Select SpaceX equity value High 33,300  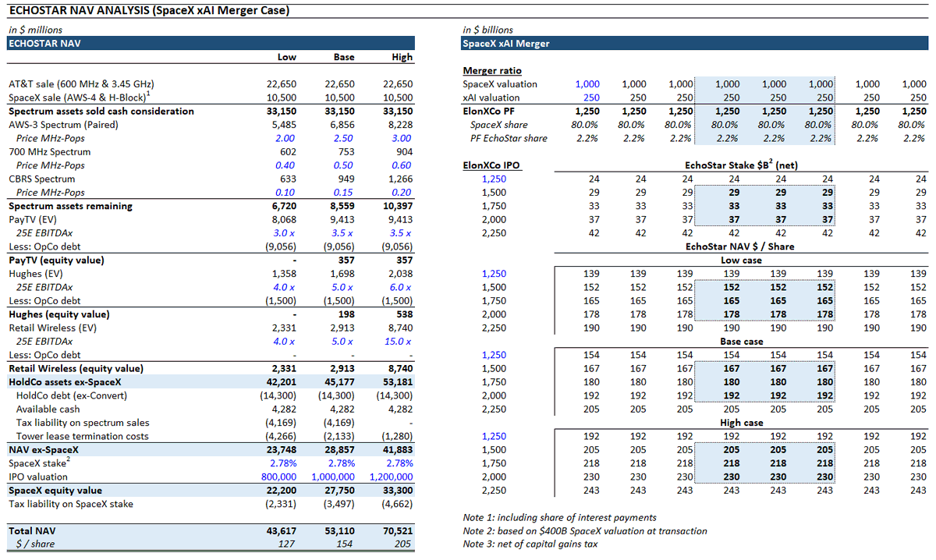(x=397, y=491)
